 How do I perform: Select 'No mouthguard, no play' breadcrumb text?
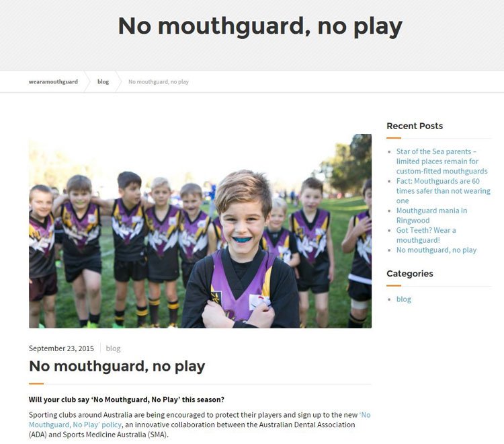159,81
